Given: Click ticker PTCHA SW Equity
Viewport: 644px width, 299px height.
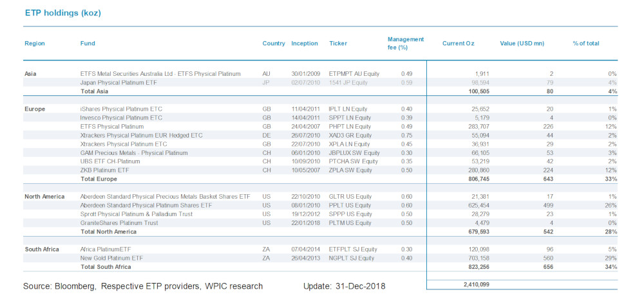Looking at the screenshot, I should [x=353, y=161].
